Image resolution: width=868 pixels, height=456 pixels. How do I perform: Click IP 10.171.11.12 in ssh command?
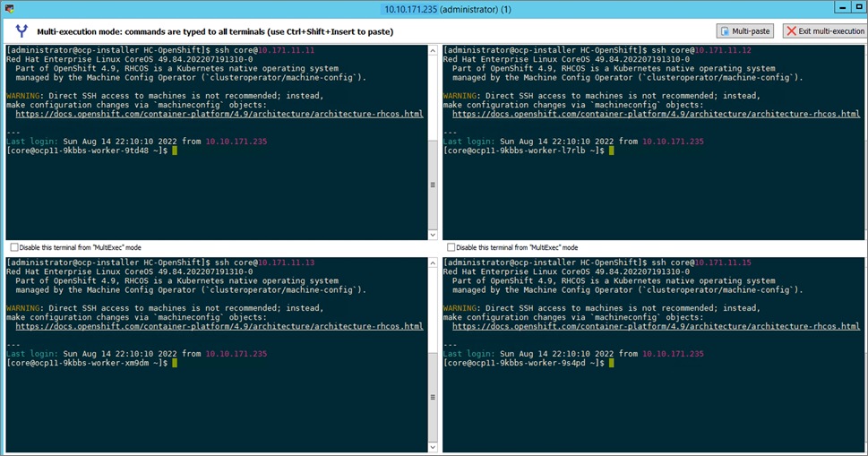click(x=723, y=50)
